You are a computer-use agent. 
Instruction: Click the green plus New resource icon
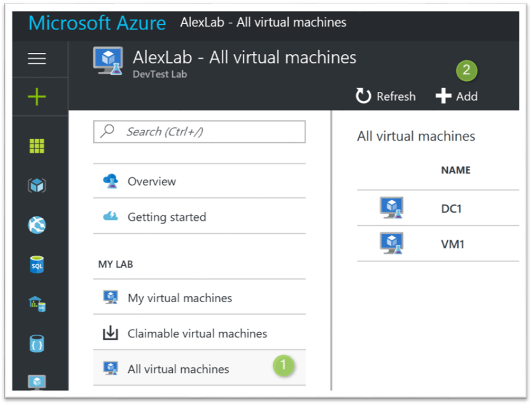tap(37, 97)
